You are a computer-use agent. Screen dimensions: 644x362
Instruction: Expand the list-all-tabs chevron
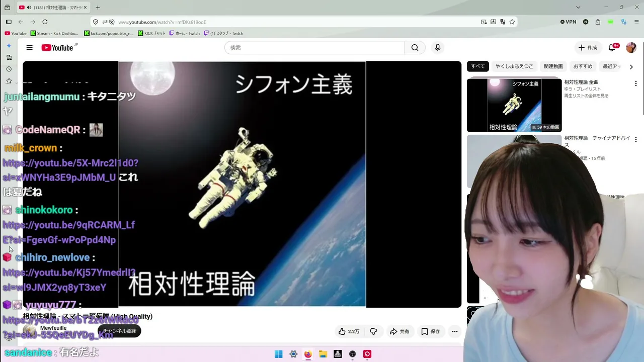tap(578, 8)
